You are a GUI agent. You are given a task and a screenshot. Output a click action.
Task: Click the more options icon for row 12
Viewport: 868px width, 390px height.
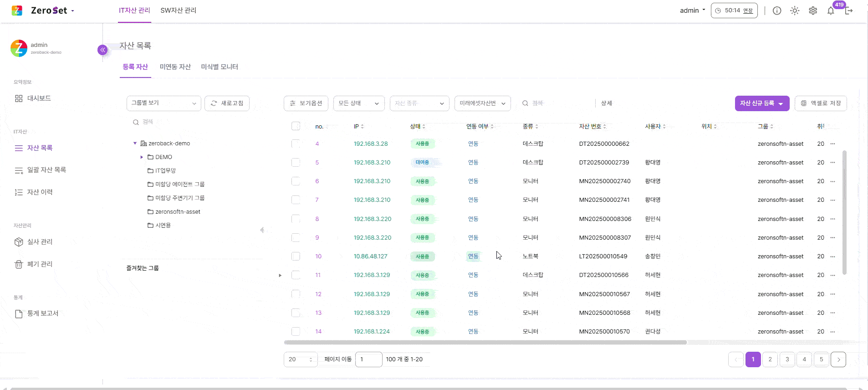(x=832, y=294)
